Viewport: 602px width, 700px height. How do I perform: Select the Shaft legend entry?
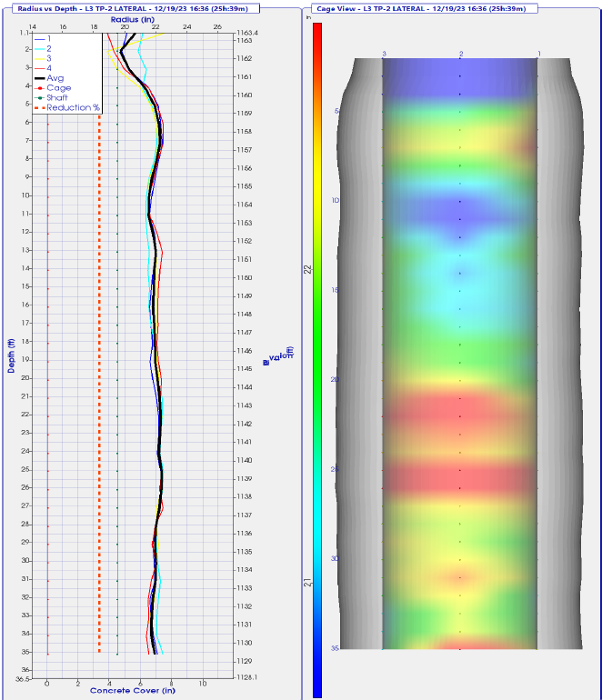click(51, 98)
